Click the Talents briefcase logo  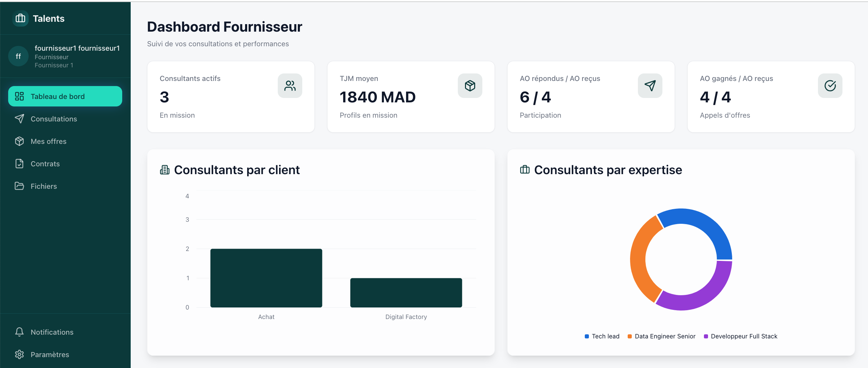point(20,18)
